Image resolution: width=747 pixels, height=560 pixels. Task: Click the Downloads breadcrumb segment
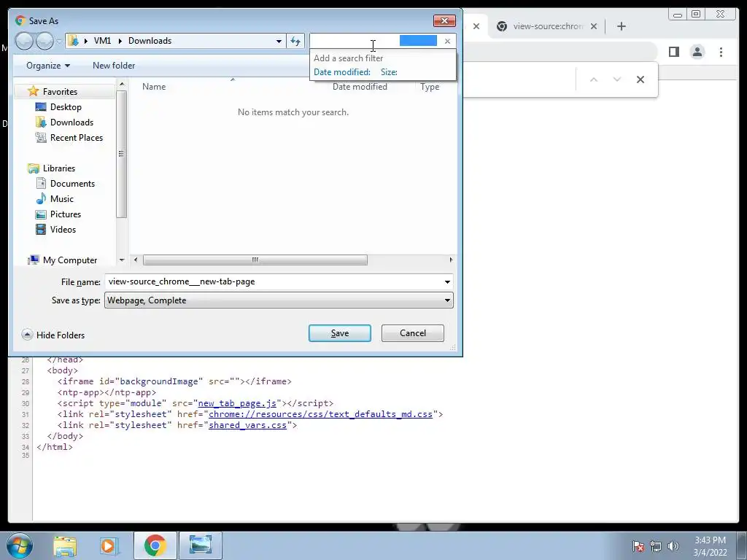tap(150, 41)
